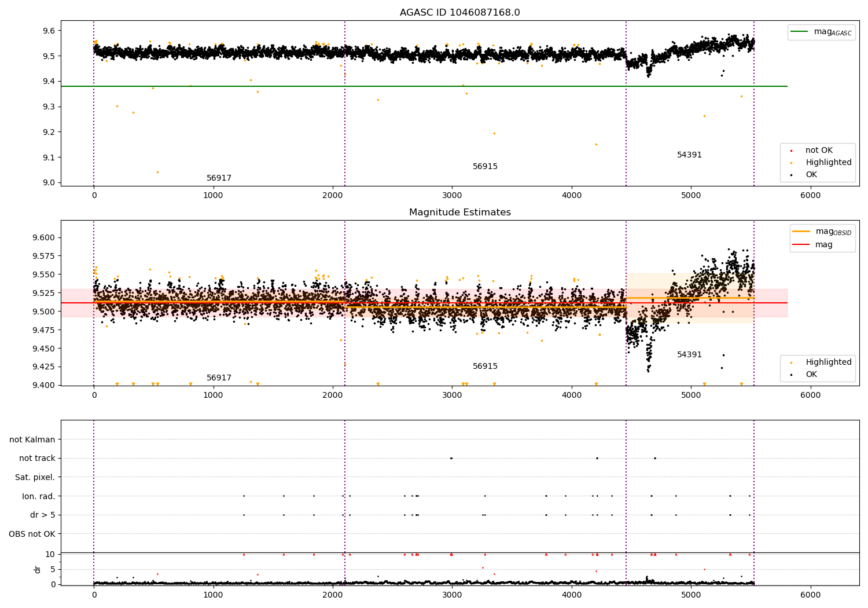Viewport: 868px width, 608px height.
Task: Click the title "AGASC ID 1046087168.0"
Action: tap(459, 13)
